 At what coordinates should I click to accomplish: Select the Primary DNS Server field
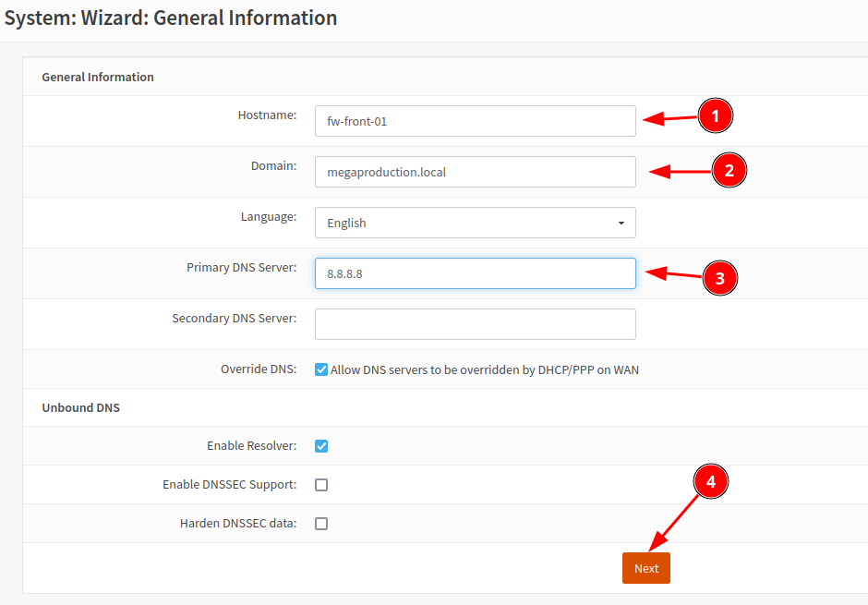[x=475, y=273]
